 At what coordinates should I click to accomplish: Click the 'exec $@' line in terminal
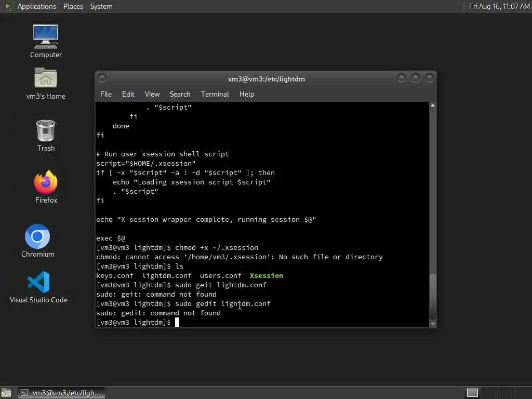click(x=111, y=238)
